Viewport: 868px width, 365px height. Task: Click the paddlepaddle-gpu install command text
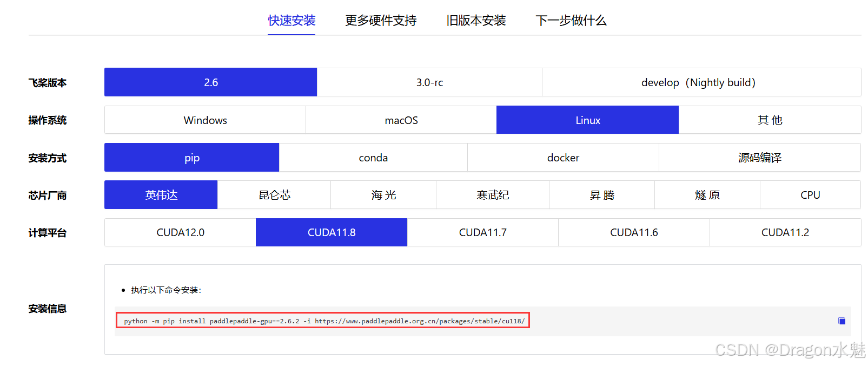point(324,321)
